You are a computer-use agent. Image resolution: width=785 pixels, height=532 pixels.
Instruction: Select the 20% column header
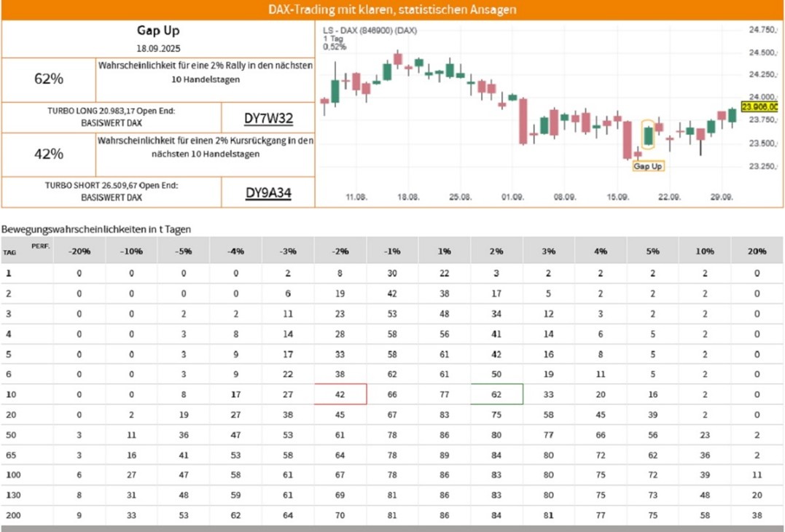tap(757, 251)
